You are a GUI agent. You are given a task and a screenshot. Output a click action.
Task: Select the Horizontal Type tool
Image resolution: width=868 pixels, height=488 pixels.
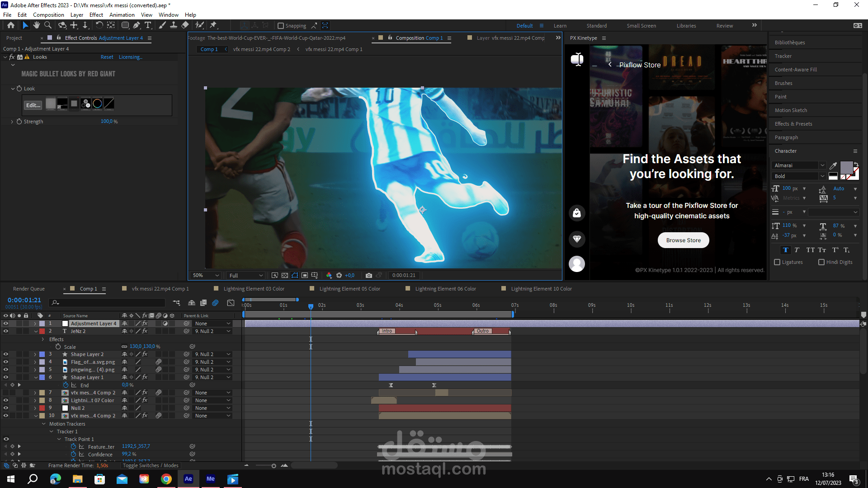point(148,25)
